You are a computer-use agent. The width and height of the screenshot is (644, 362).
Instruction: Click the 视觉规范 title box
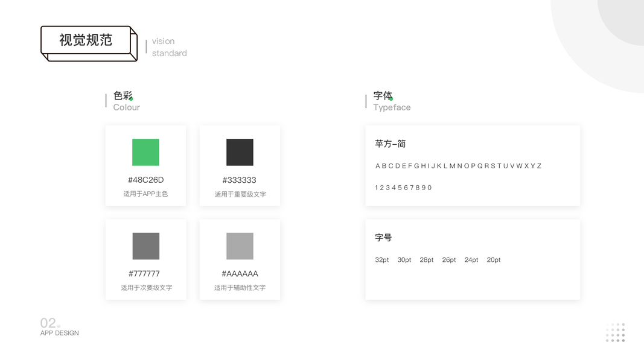[89, 43]
